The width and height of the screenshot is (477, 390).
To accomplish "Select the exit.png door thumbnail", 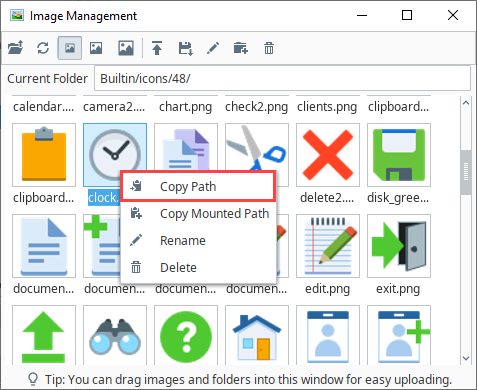I will (399, 246).
